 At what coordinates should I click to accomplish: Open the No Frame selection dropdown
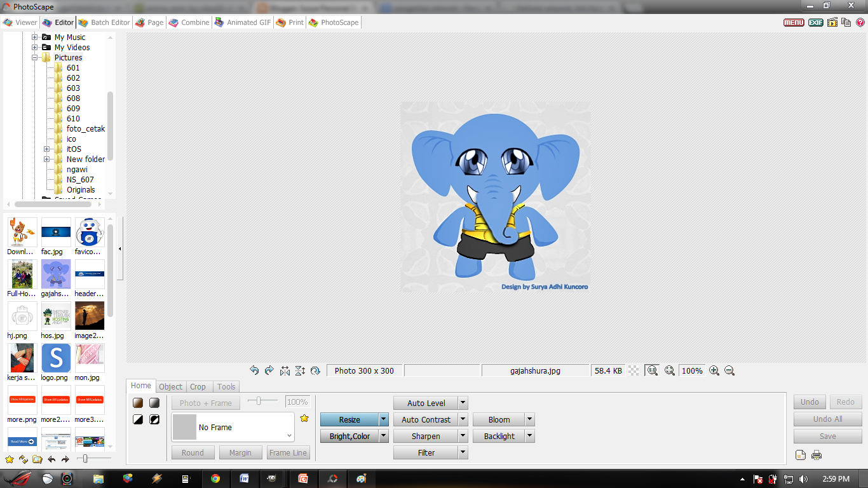(233, 427)
